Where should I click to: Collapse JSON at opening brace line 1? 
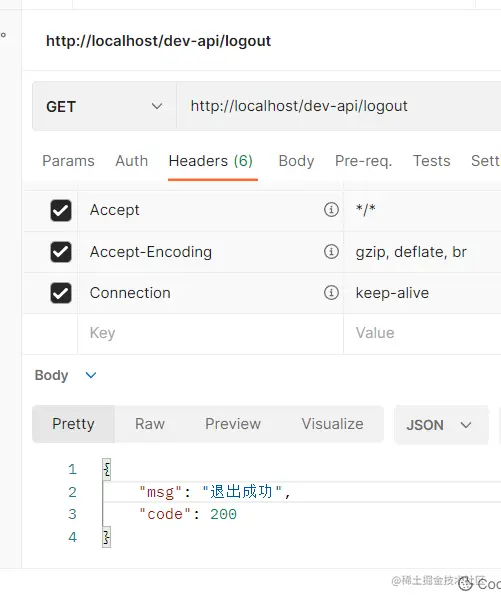107,469
